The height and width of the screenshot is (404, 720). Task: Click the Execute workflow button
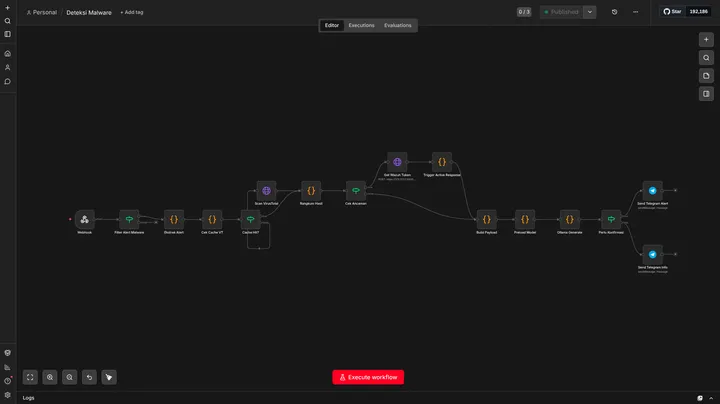click(x=368, y=377)
